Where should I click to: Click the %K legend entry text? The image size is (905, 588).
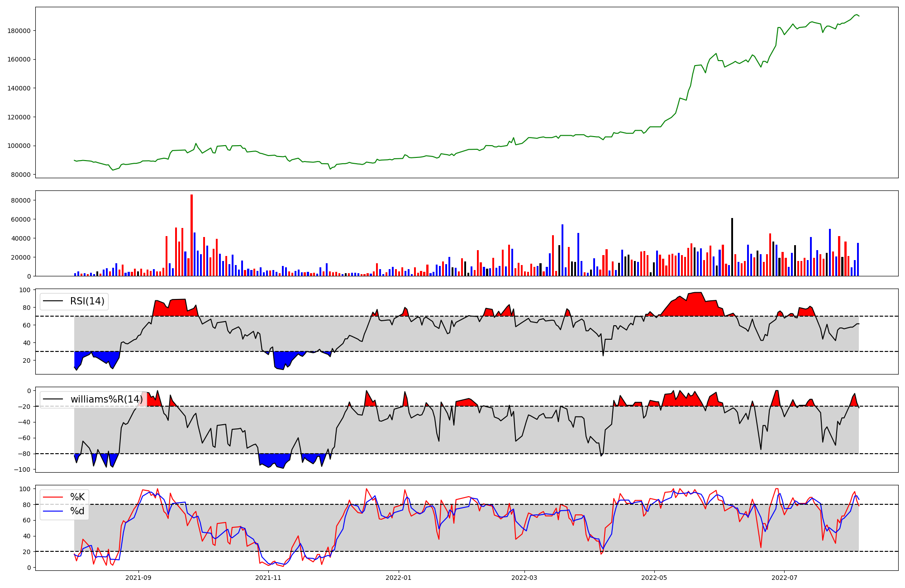tap(77, 497)
